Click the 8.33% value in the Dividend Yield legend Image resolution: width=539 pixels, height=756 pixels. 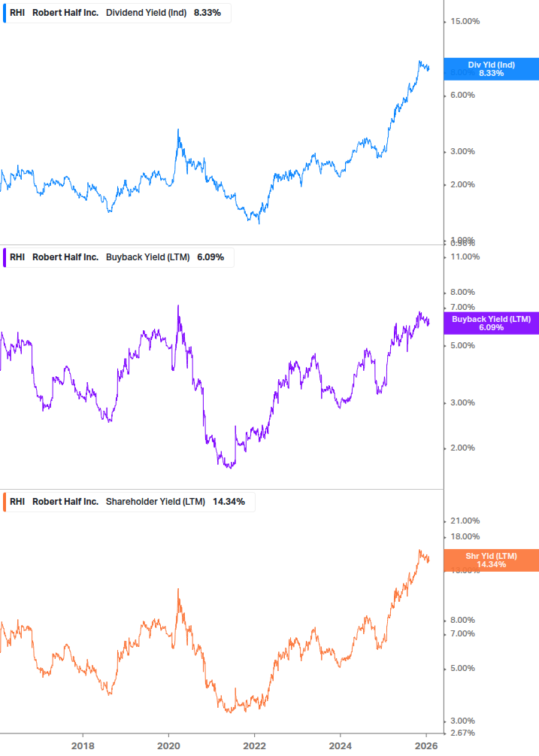[x=207, y=13]
